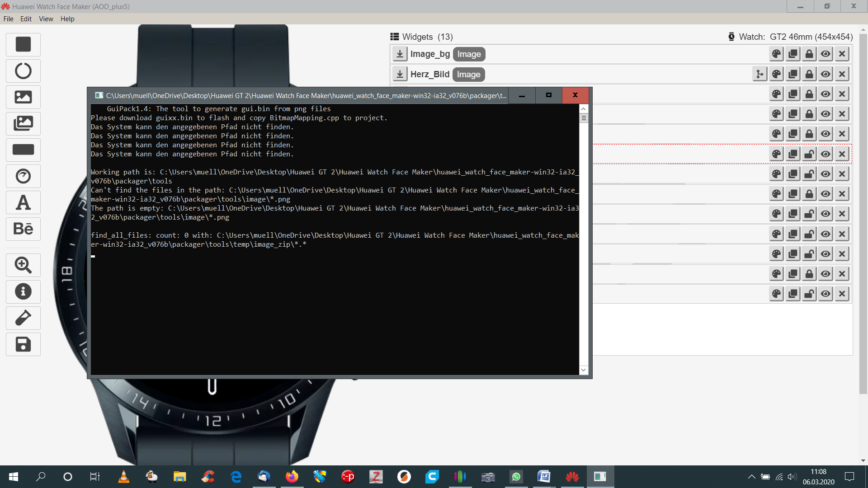Open the info panel icon

23,291
